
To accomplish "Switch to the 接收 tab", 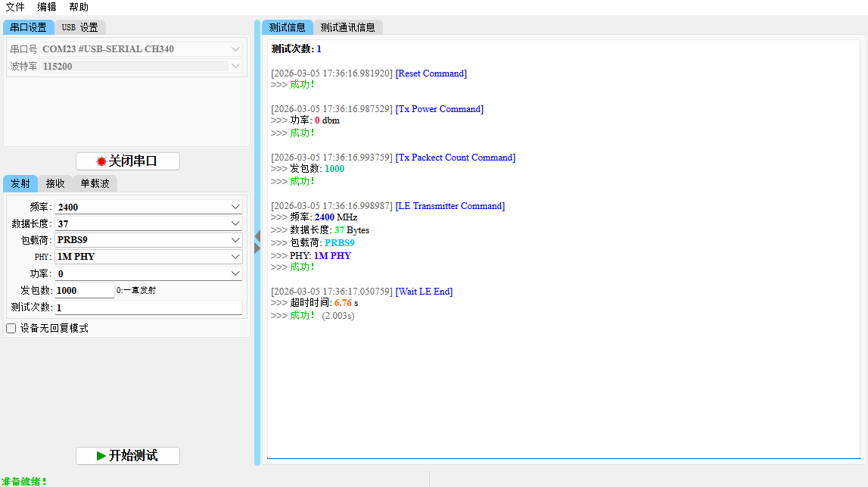I will pos(55,183).
